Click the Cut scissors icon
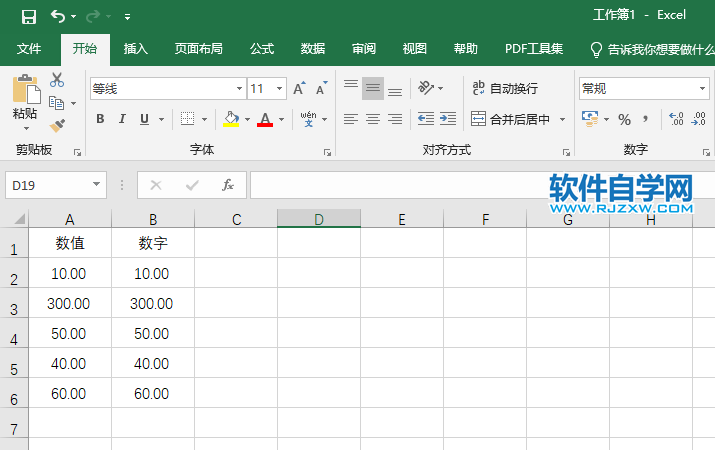715x450 pixels. pyautogui.click(x=57, y=80)
